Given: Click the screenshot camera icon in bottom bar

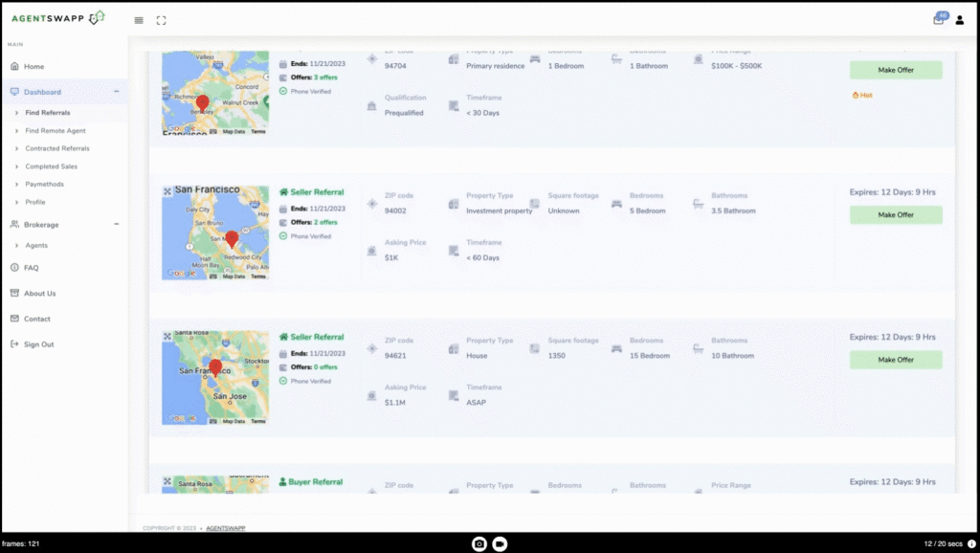Looking at the screenshot, I should coord(479,544).
